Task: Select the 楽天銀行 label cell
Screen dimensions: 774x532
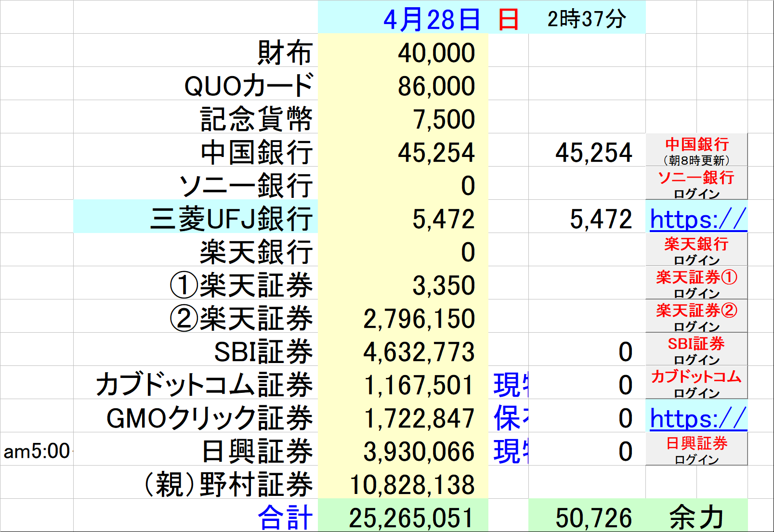Action: coord(196,250)
